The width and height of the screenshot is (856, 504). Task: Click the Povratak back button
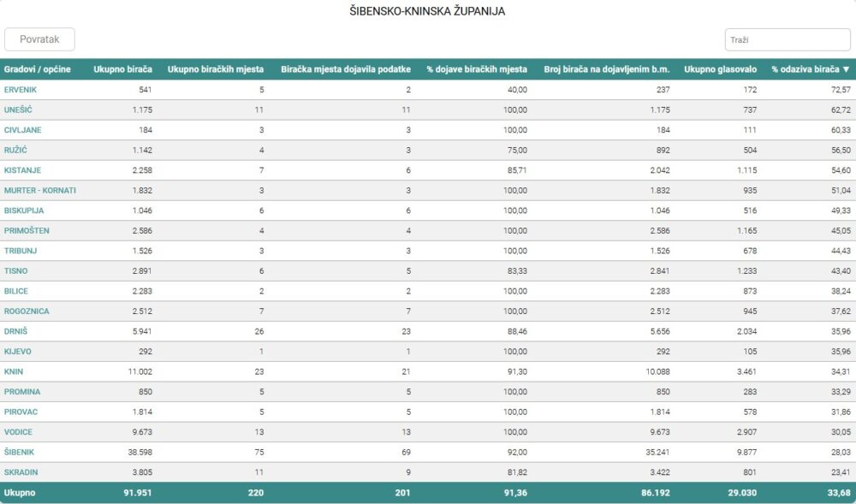click(x=39, y=39)
